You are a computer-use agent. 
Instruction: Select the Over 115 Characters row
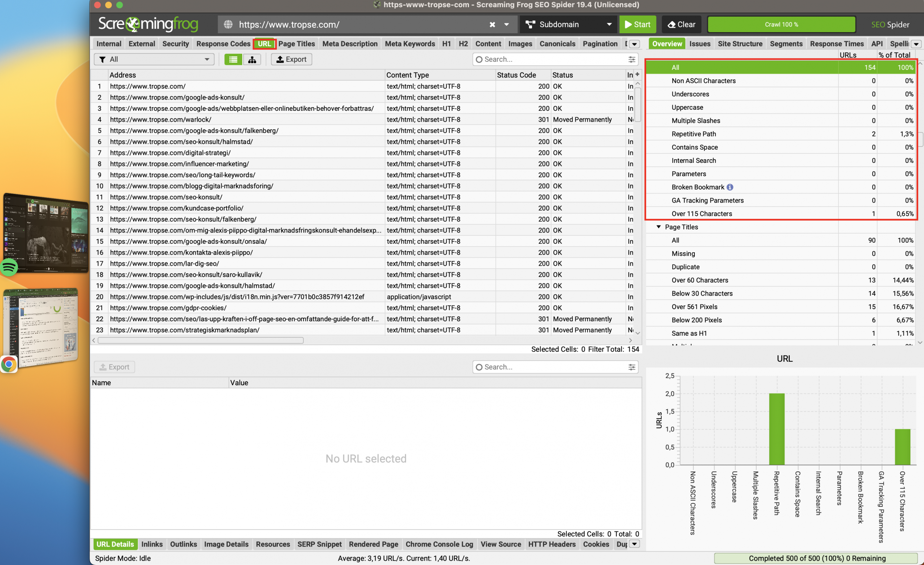781,213
